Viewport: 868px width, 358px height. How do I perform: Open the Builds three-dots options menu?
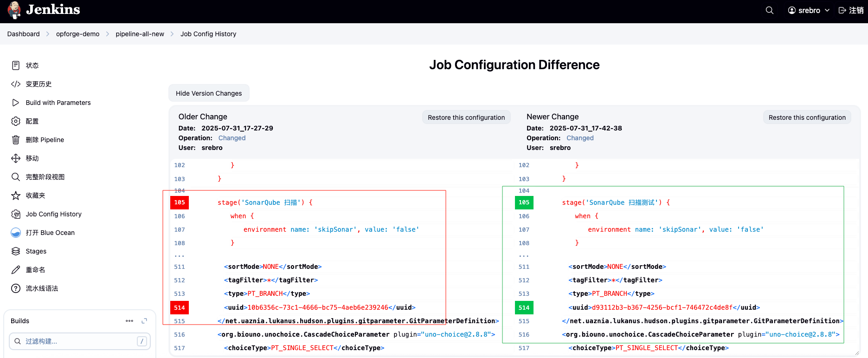coord(129,321)
